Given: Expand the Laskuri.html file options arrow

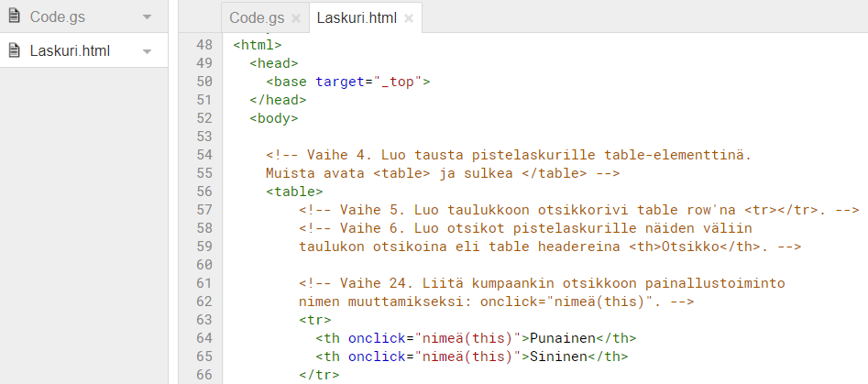Looking at the screenshot, I should [x=148, y=51].
